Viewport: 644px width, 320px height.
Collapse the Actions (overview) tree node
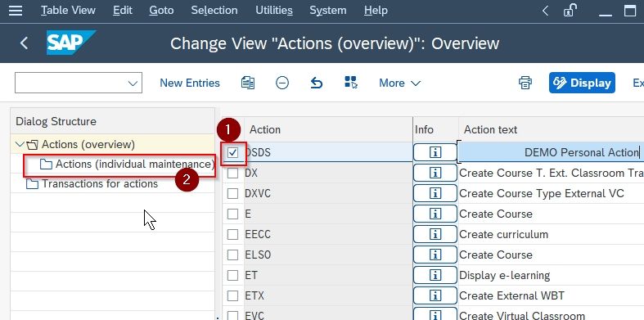click(19, 144)
